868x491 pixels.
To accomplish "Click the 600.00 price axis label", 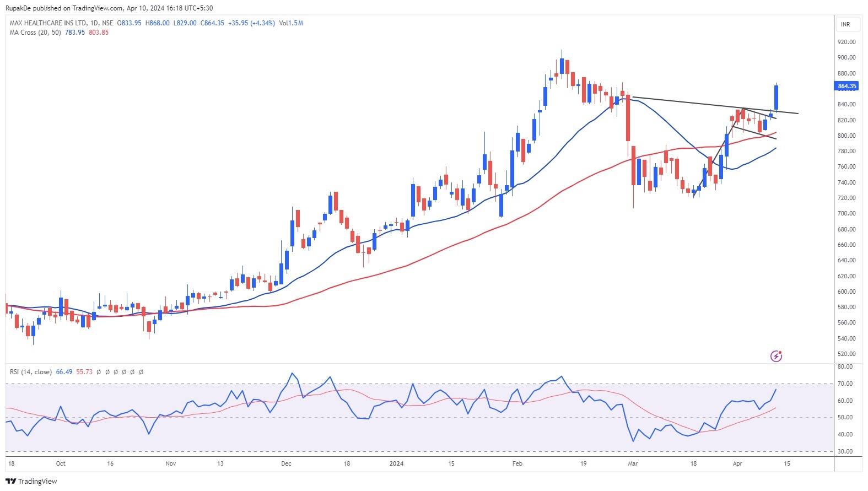I will (847, 292).
